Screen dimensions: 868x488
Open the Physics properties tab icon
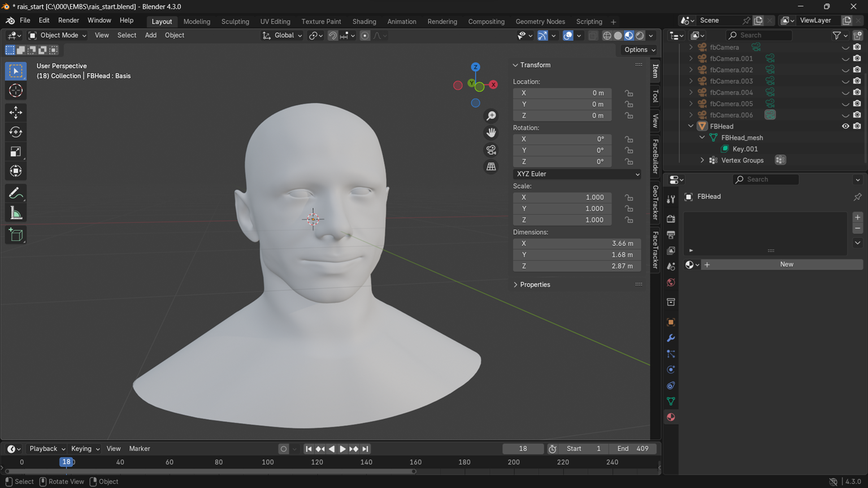pyautogui.click(x=671, y=369)
